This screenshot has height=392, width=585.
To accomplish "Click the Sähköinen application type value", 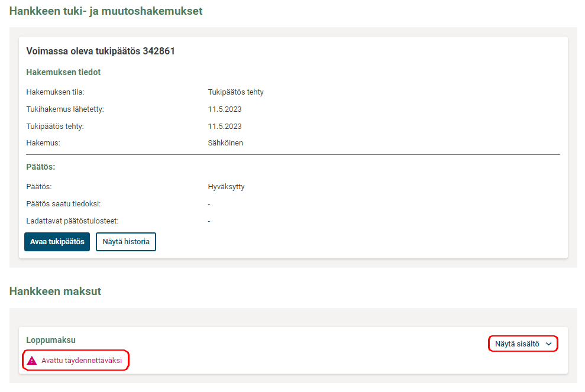I will [x=225, y=143].
